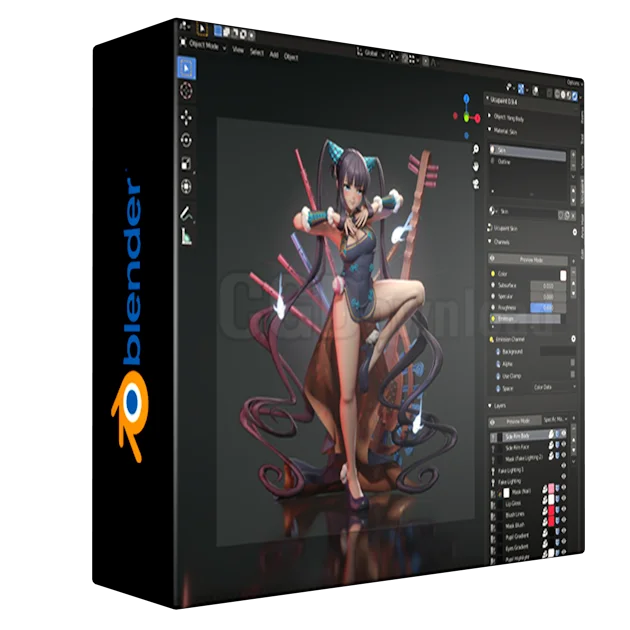Select the Annotate tool
The image size is (630, 630).
[186, 213]
